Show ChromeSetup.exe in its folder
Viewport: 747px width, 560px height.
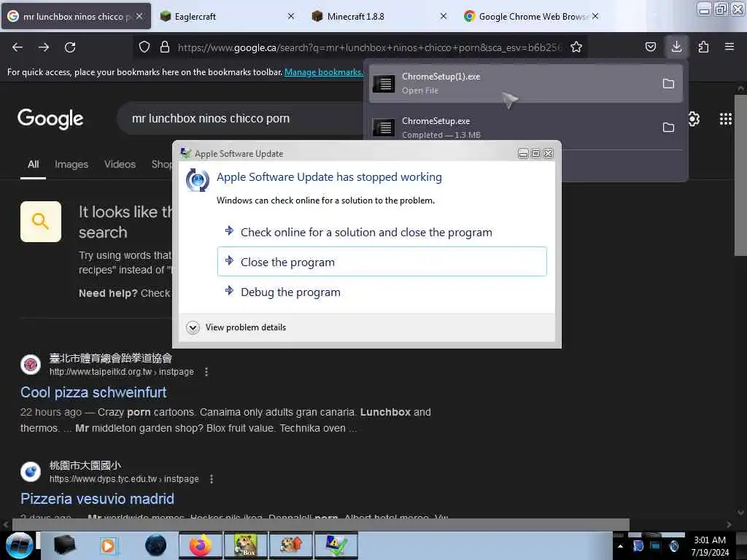point(668,128)
